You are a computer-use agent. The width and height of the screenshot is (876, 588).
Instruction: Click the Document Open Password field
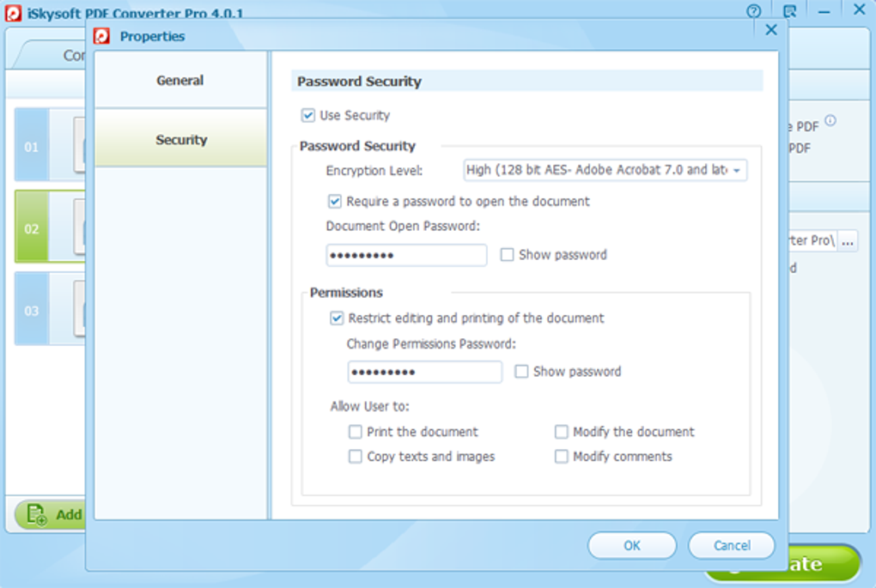(406, 255)
